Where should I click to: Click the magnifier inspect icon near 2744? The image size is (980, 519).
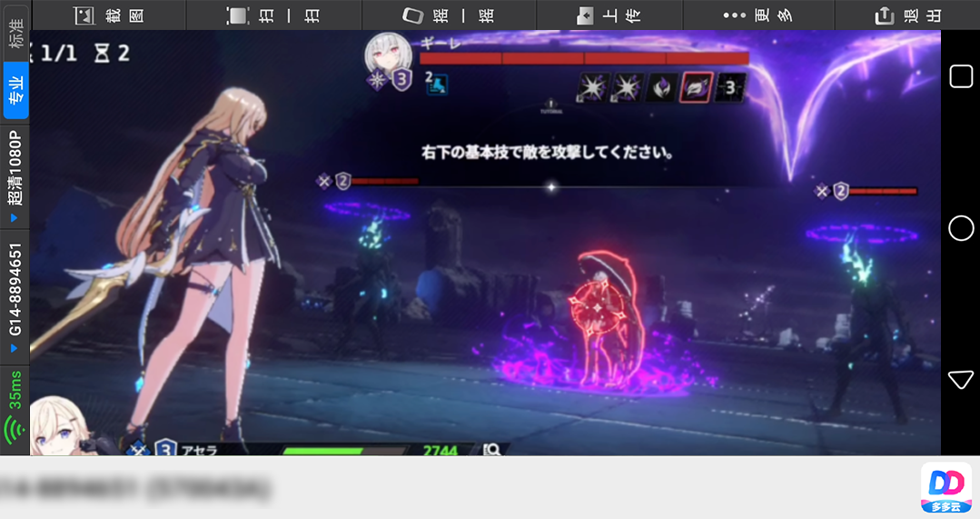click(x=492, y=450)
